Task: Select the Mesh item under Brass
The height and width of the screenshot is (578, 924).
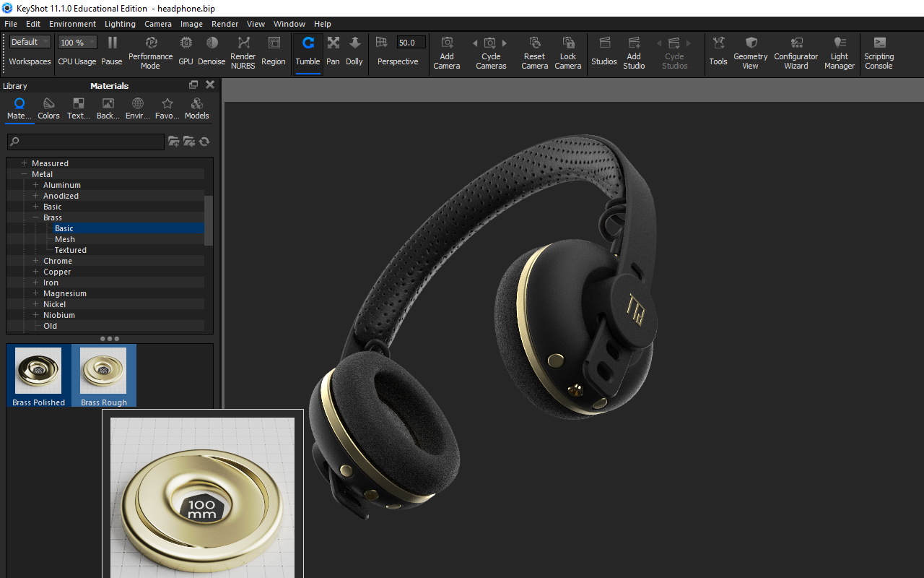Action: [65, 239]
